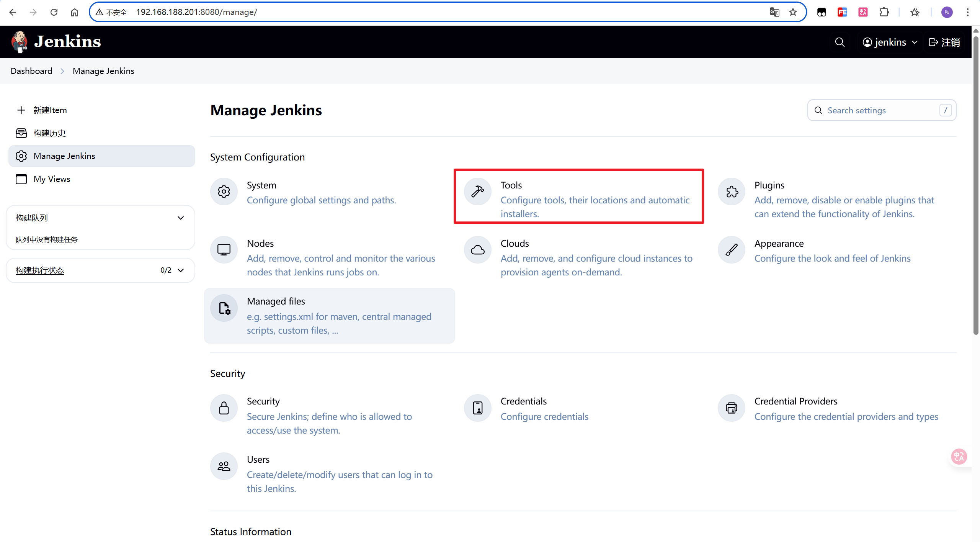The width and height of the screenshot is (980, 542).
Task: Click the header search magnifier icon
Action: pos(840,42)
